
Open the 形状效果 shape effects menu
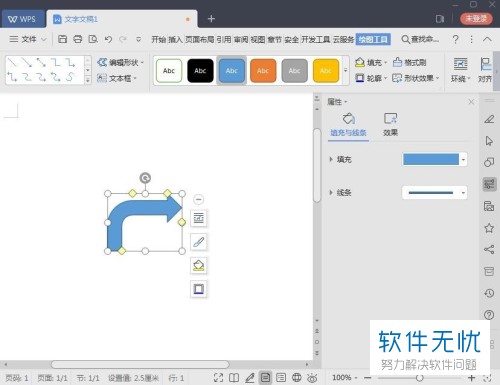point(416,78)
